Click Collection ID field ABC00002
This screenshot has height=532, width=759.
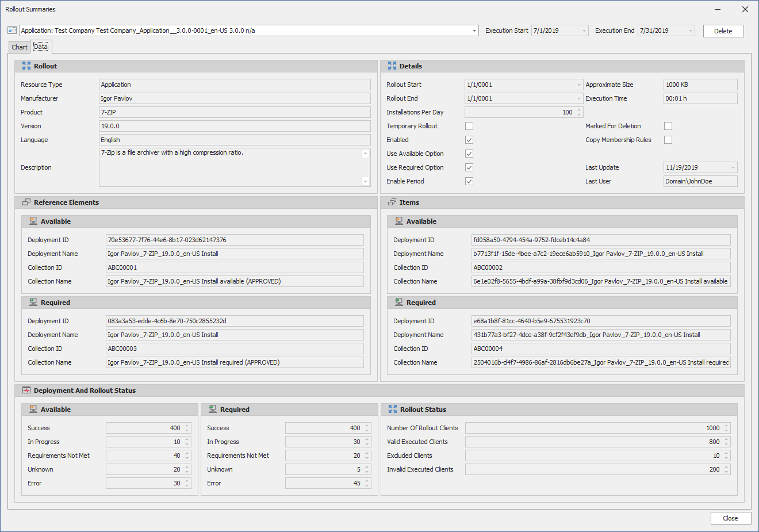coord(601,267)
